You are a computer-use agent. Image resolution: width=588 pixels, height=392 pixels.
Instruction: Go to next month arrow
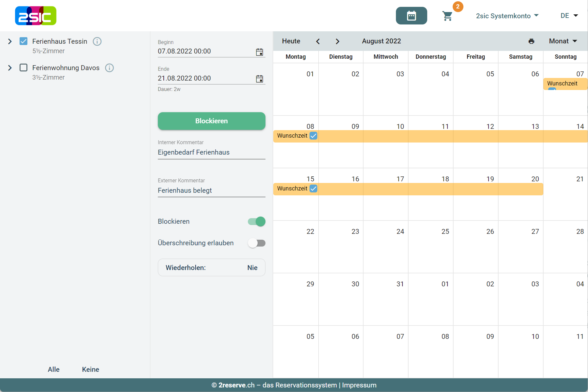click(338, 41)
